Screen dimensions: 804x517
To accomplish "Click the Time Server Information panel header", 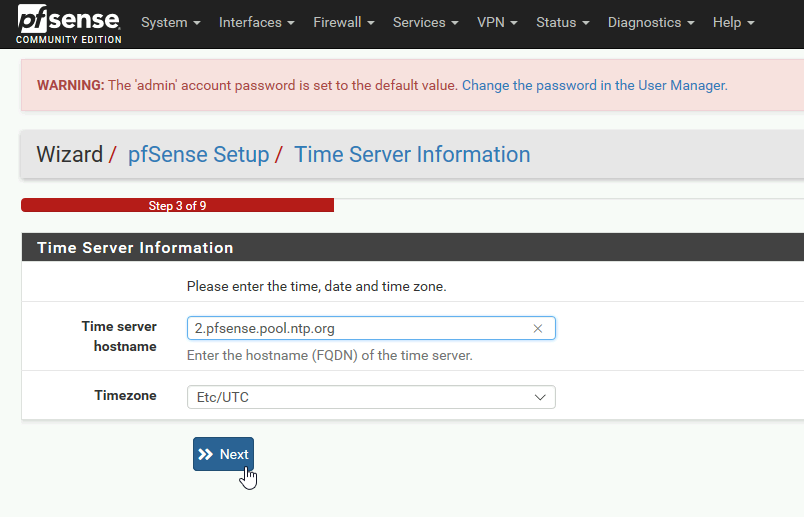I will coord(413,247).
